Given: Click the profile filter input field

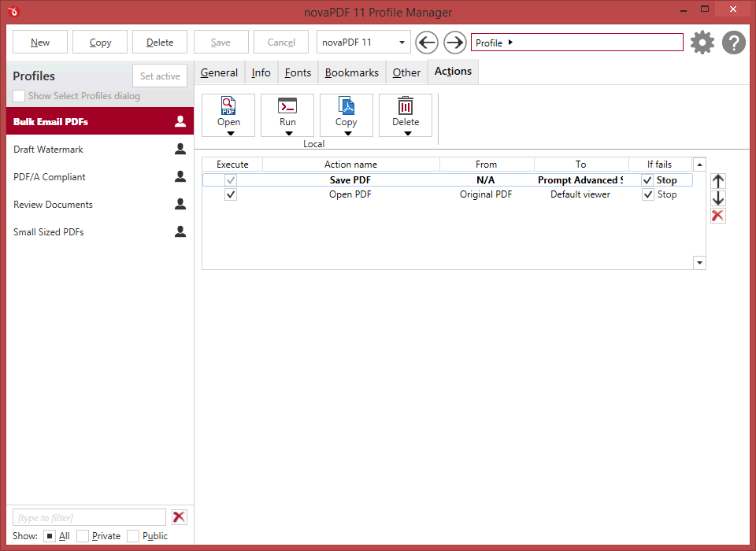Looking at the screenshot, I should click(x=89, y=517).
